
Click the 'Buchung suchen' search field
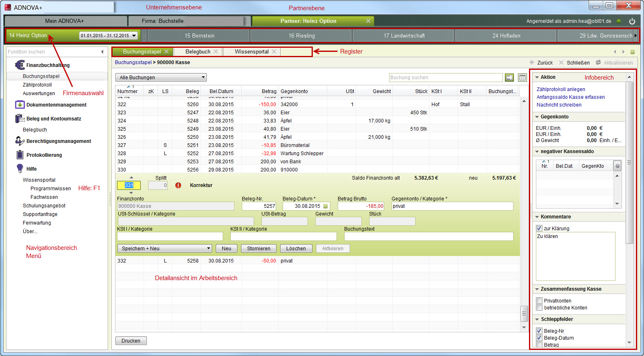click(445, 78)
